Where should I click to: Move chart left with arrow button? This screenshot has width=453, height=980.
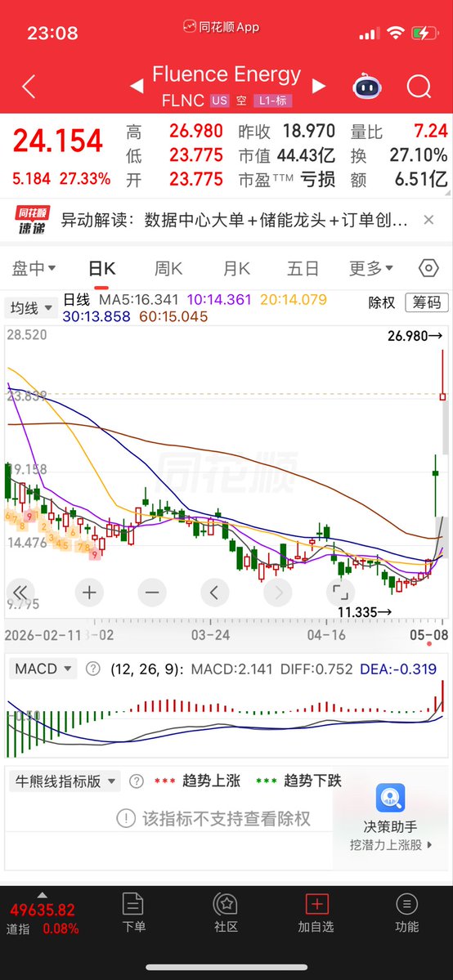(214, 592)
